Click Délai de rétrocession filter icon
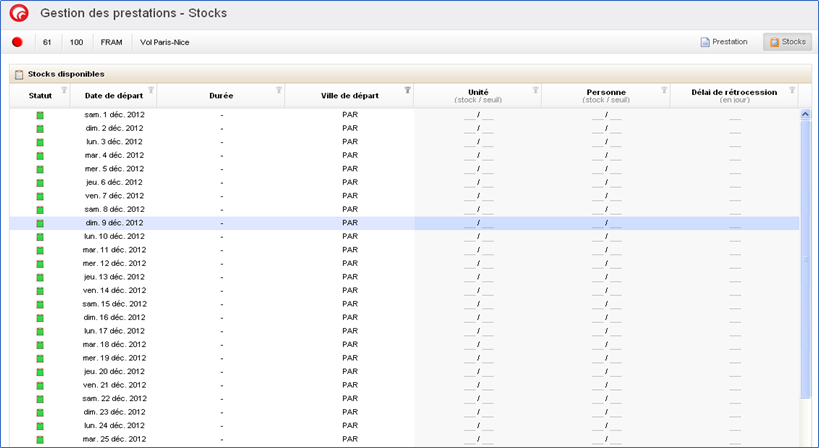The image size is (819, 448). tap(791, 91)
